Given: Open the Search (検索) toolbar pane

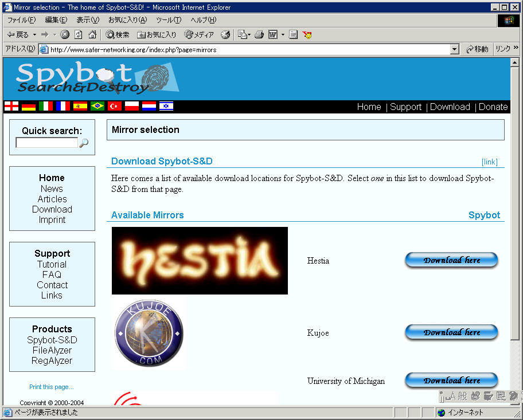Looking at the screenshot, I should point(118,35).
